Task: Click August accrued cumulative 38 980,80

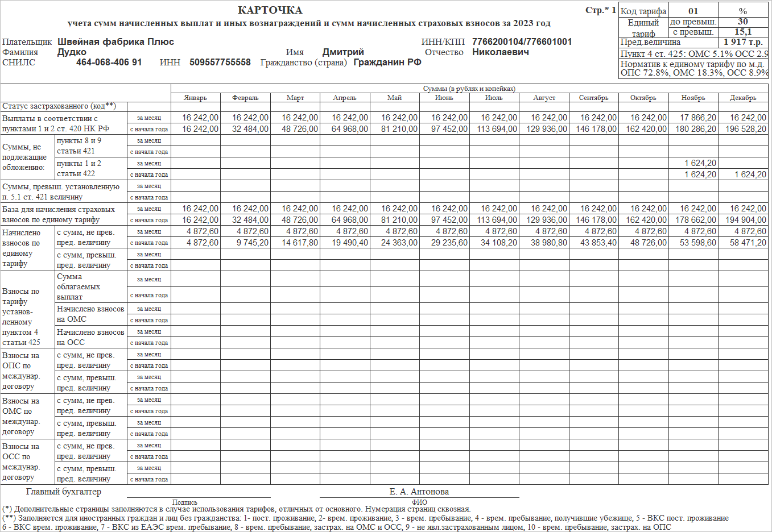Action: click(x=549, y=243)
